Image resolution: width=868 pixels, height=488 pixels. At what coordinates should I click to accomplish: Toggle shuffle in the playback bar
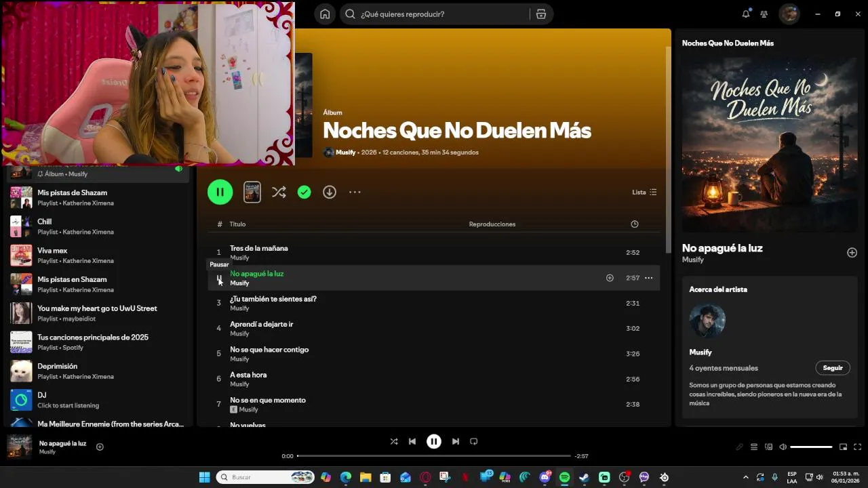pos(394,441)
